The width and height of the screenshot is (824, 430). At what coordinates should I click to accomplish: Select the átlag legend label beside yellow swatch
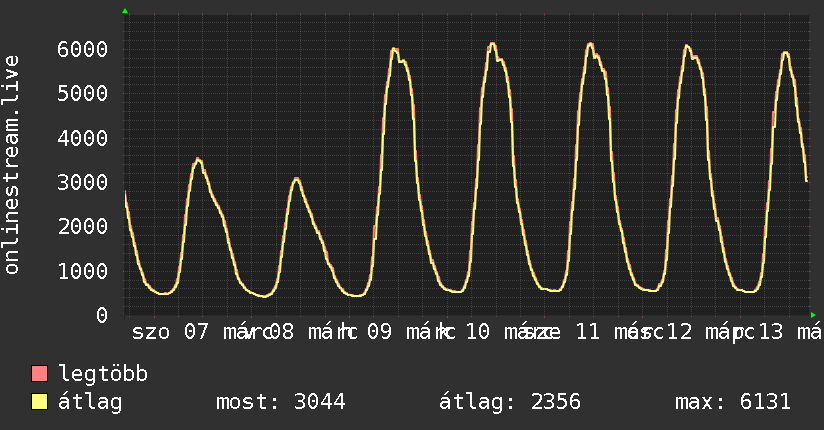pos(90,403)
